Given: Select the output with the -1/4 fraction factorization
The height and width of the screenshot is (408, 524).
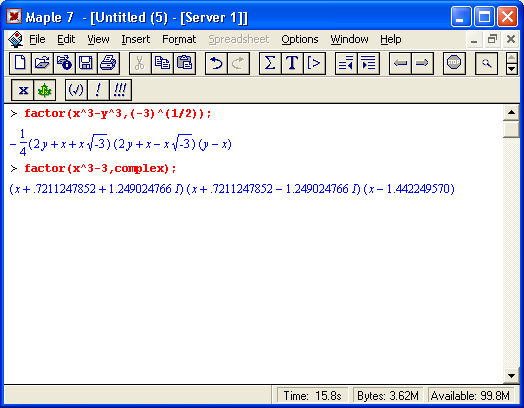Looking at the screenshot, I should 121,143.
